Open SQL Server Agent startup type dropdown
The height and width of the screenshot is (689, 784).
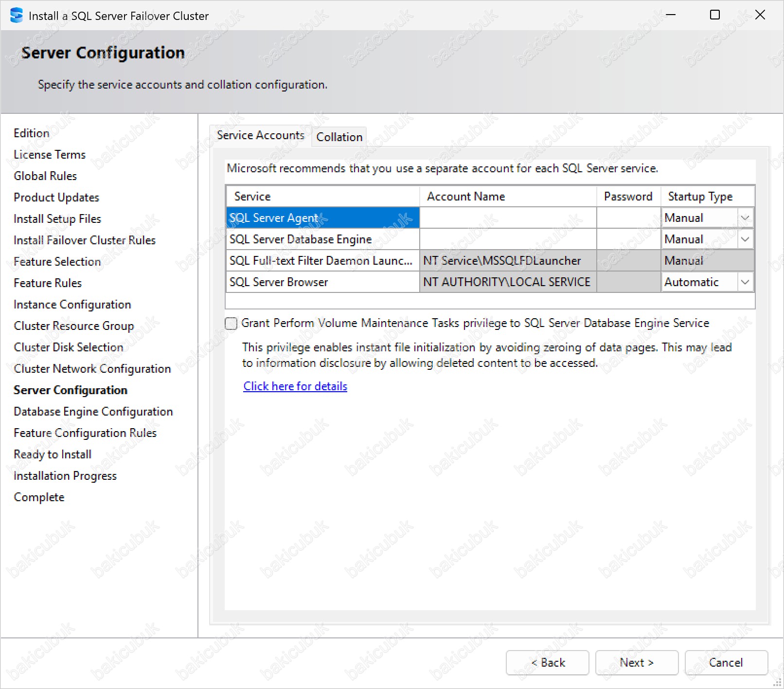[x=745, y=218]
